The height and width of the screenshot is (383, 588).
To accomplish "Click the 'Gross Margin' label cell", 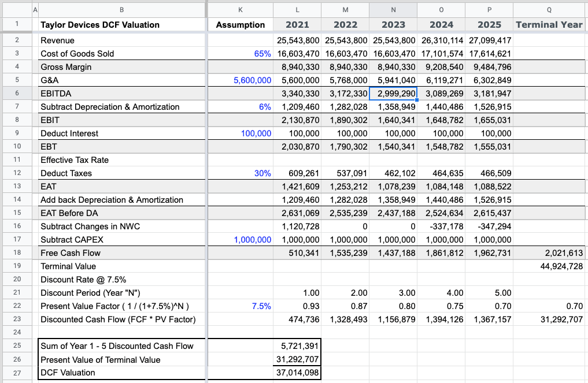I will (122, 66).
